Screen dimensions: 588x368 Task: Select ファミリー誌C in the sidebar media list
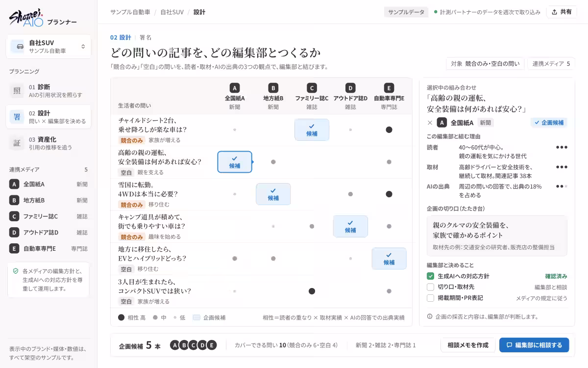(x=49, y=216)
